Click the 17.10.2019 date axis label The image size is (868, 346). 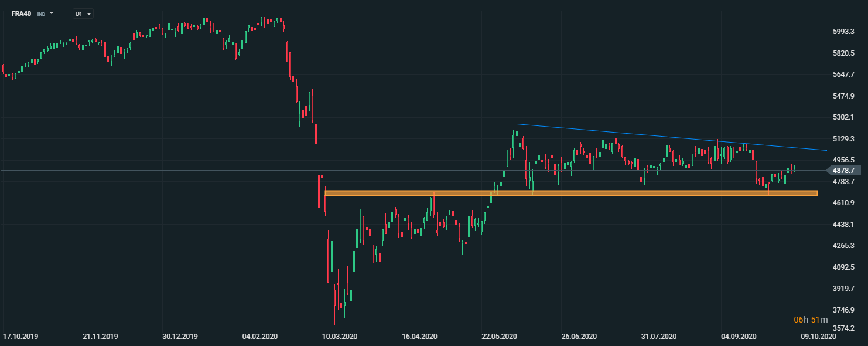(x=20, y=337)
